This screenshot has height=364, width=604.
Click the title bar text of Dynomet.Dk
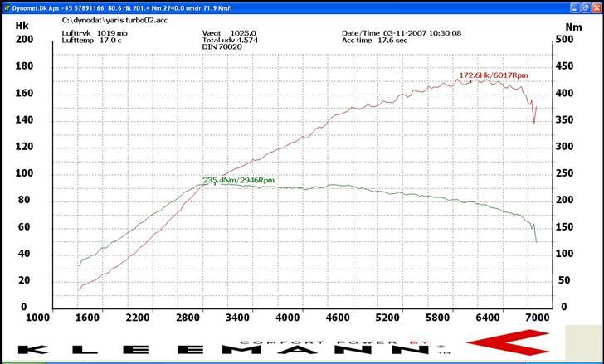[x=124, y=5]
